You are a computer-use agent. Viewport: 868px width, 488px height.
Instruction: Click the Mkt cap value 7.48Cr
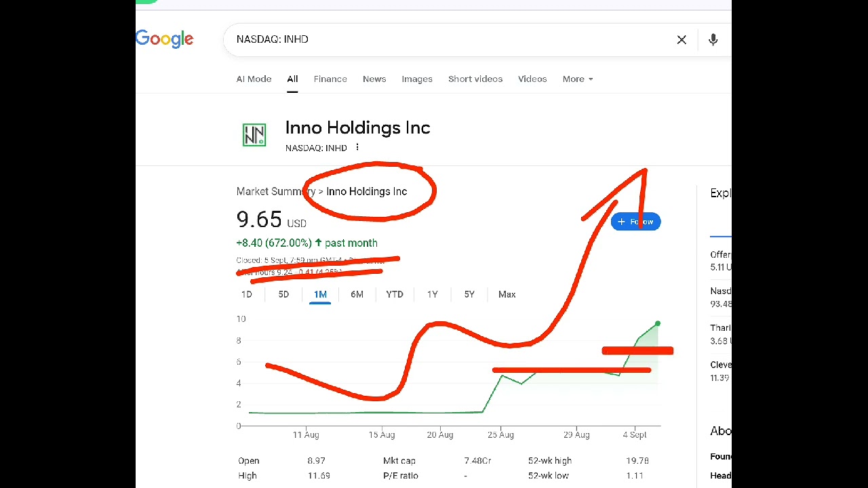point(477,461)
